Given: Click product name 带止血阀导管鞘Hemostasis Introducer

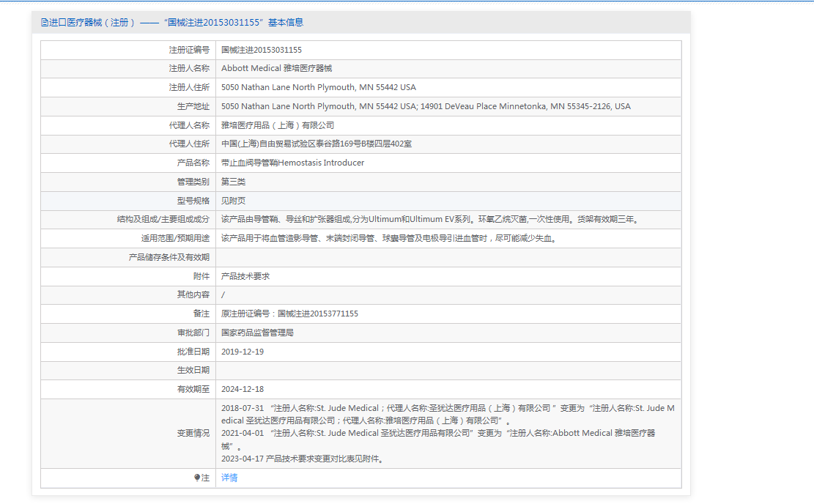Looking at the screenshot, I should (x=292, y=163).
